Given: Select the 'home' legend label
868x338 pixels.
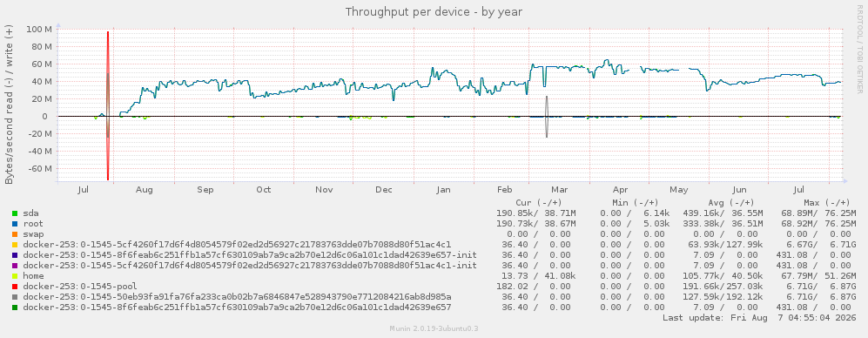Looking at the screenshot, I should coord(33,275).
